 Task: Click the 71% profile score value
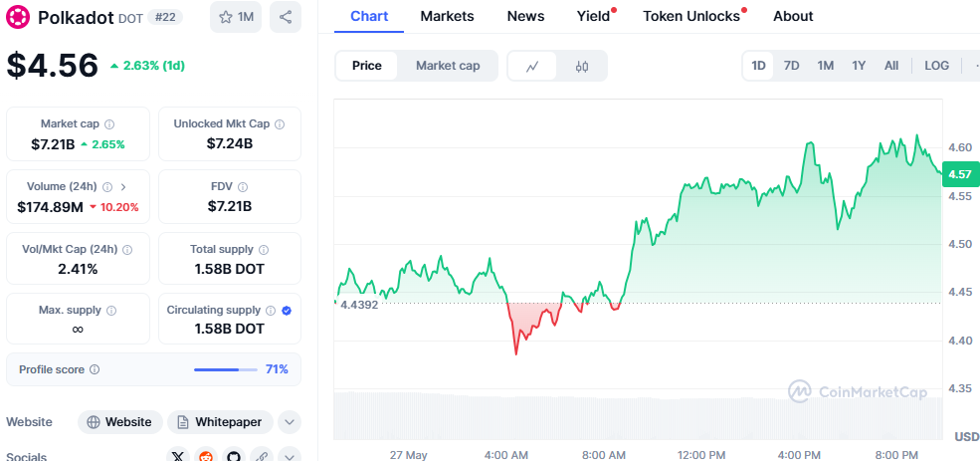pos(277,369)
